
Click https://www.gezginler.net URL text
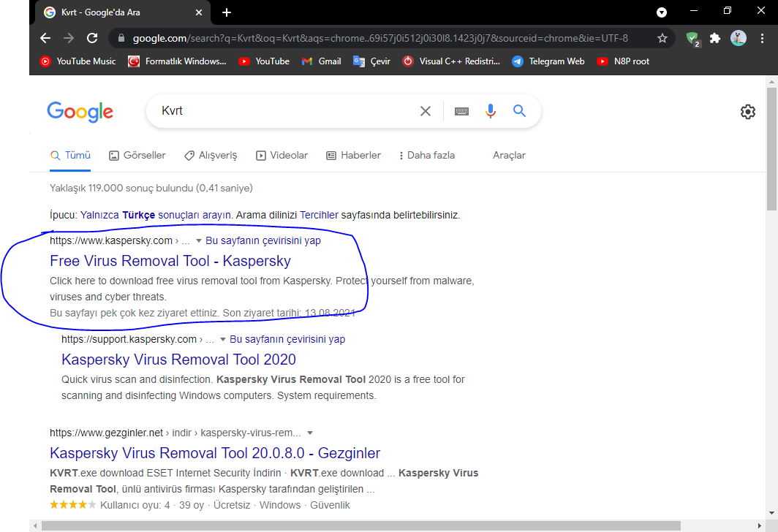coord(106,433)
